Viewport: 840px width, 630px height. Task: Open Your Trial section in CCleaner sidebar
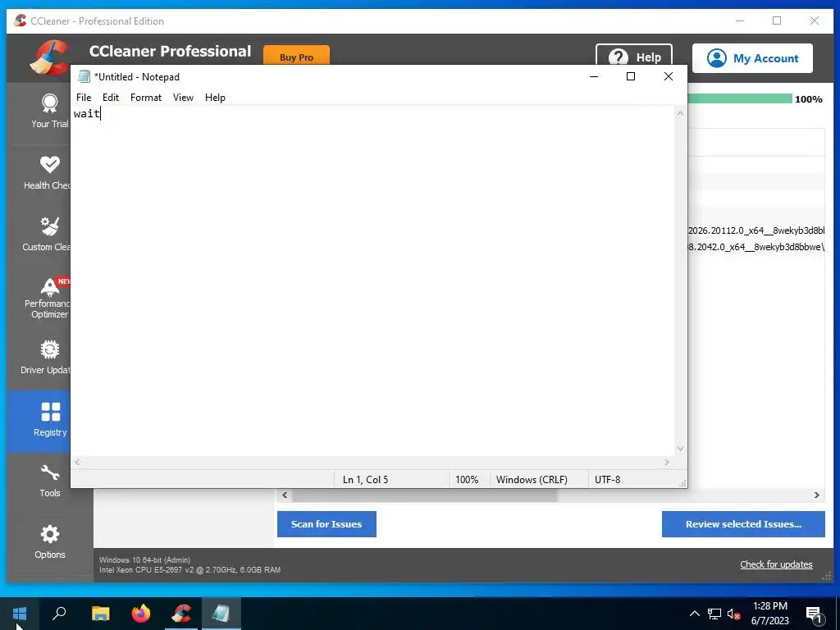pos(39,113)
